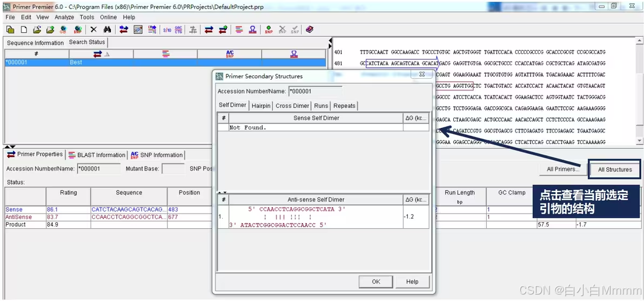Image resolution: width=644 pixels, height=301 pixels.
Task: Click the BLAST colored lines toolbar icon
Action: pyautogui.click(x=239, y=30)
